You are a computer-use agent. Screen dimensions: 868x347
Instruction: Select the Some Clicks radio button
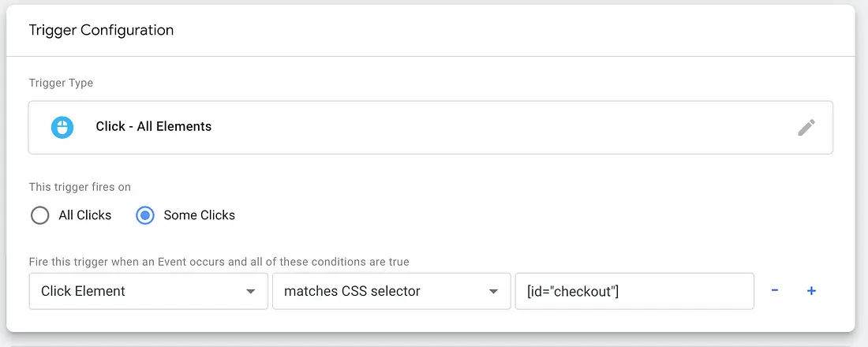pos(145,215)
